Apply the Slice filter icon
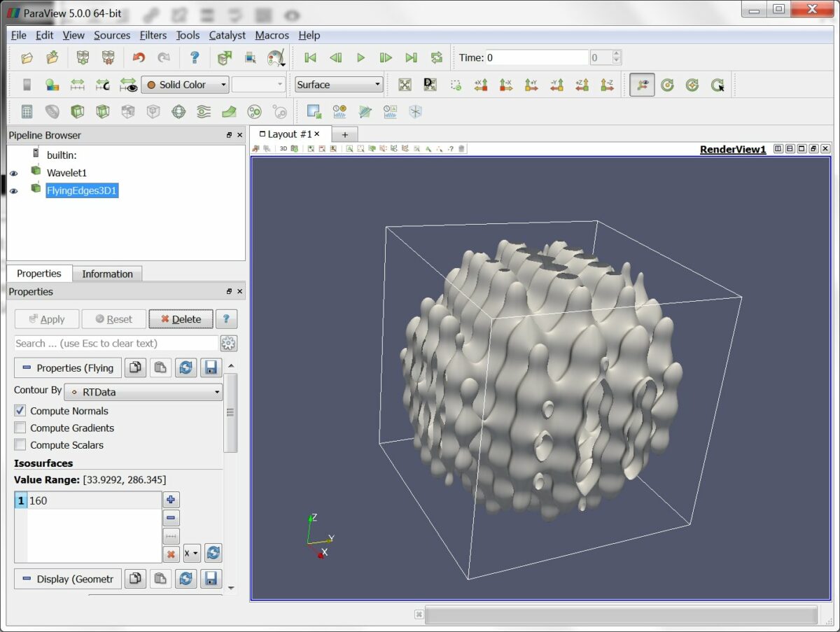840x632 pixels. coord(102,111)
